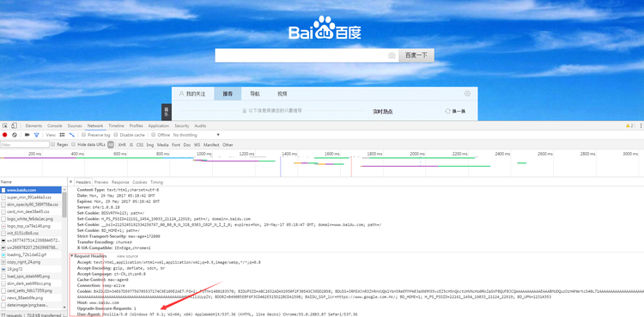Click the Baidu logo
Image resolution: width=644 pixels, height=317 pixels.
(x=325, y=28)
